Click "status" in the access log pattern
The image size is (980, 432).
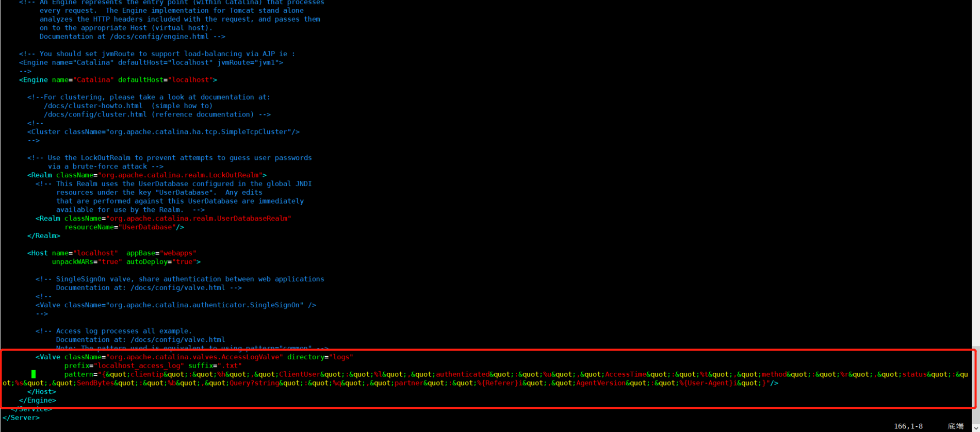point(914,374)
